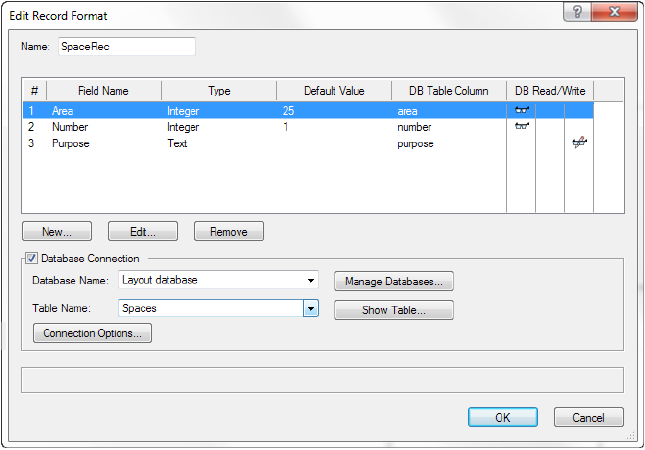Image resolution: width=645 pixels, height=450 pixels.
Task: Click in the Name field containing SpaceRec
Action: (x=125, y=46)
